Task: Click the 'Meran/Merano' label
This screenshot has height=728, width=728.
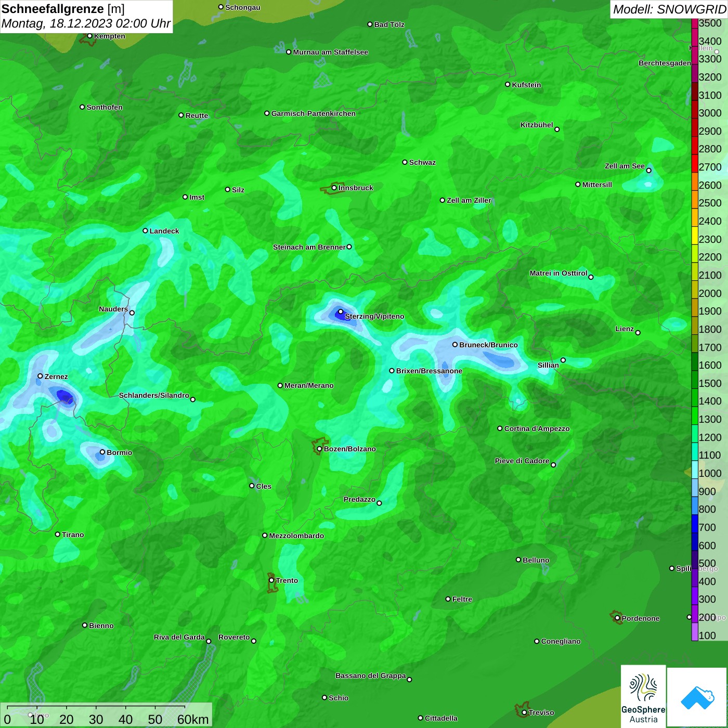Action: 309,385
